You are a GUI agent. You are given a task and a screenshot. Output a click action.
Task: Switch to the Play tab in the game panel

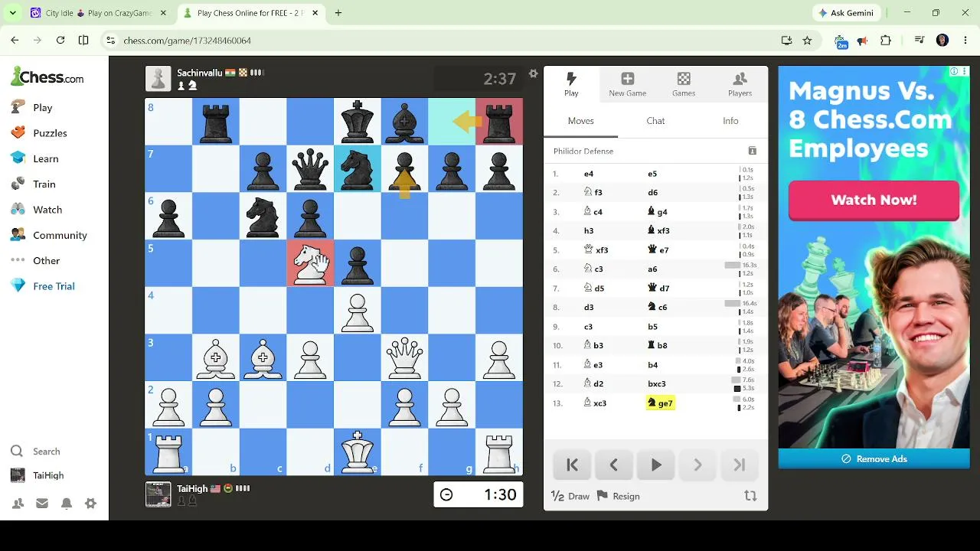pyautogui.click(x=571, y=84)
